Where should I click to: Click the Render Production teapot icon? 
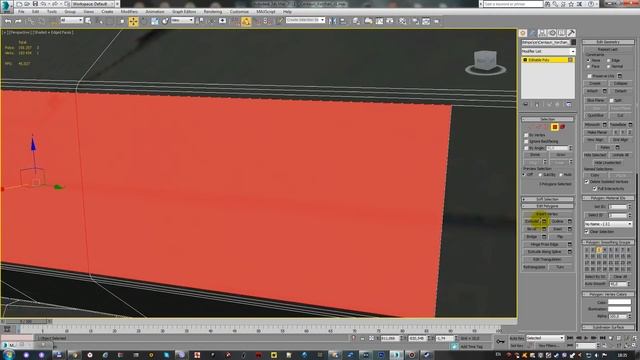click(436, 21)
